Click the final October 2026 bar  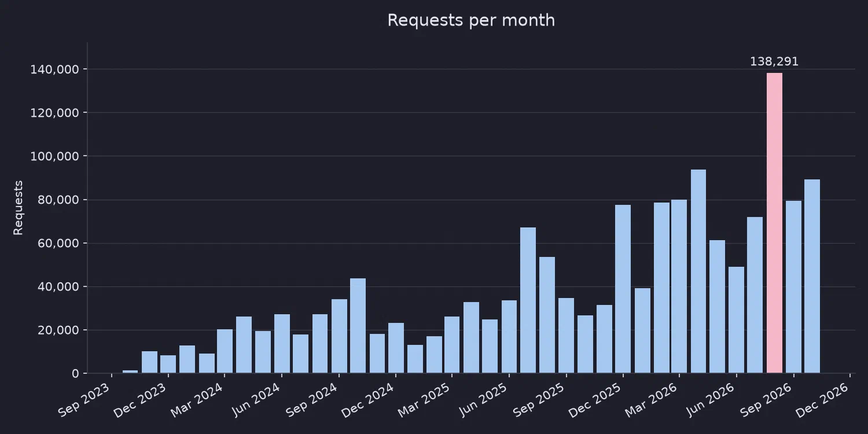[812, 276]
